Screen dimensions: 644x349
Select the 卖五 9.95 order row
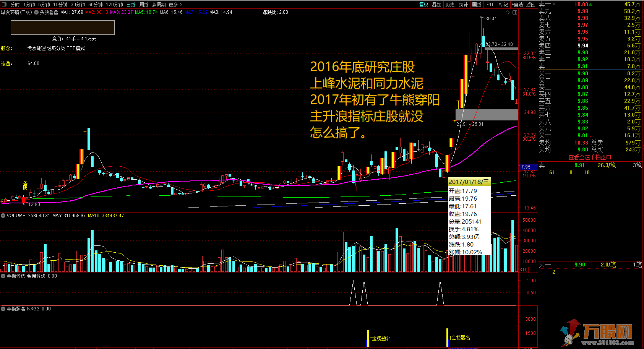(x=590, y=39)
